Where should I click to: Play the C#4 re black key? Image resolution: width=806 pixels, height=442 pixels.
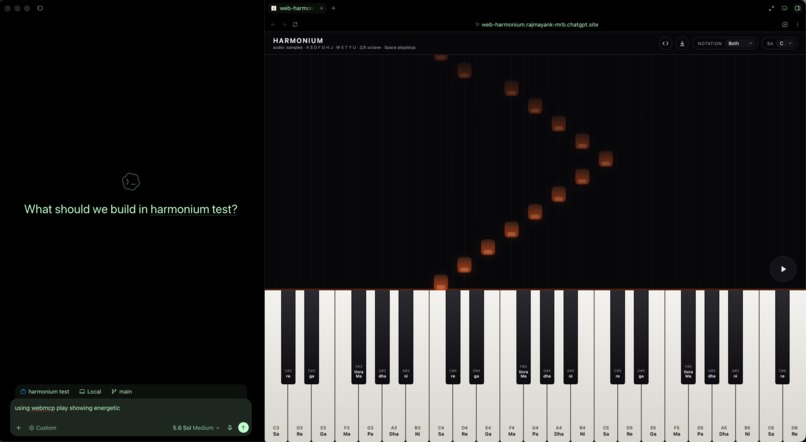pos(453,337)
